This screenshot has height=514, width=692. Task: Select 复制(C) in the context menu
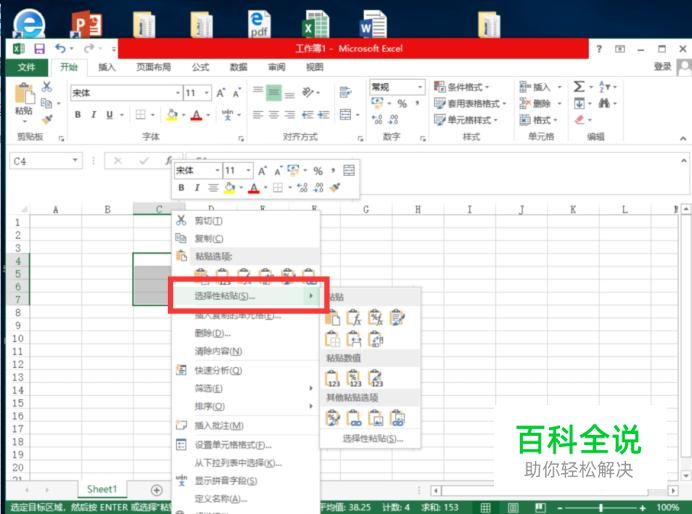(246, 239)
